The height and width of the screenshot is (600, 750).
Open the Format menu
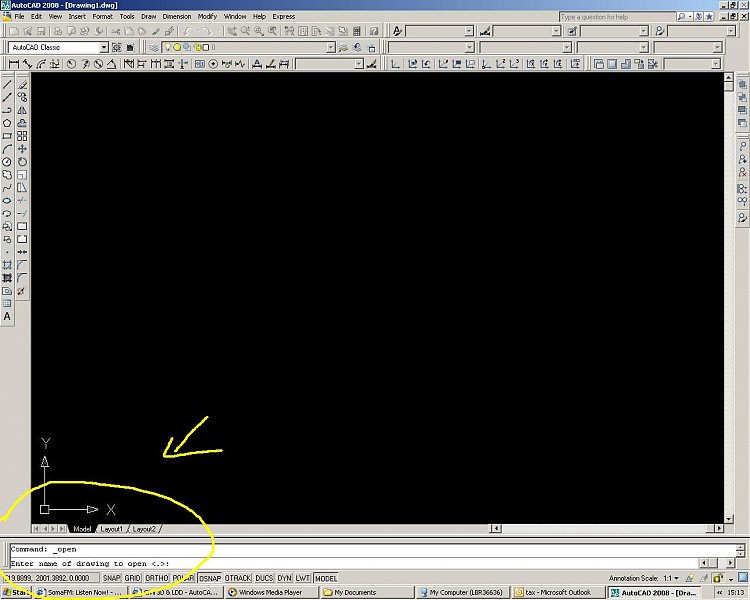point(102,16)
